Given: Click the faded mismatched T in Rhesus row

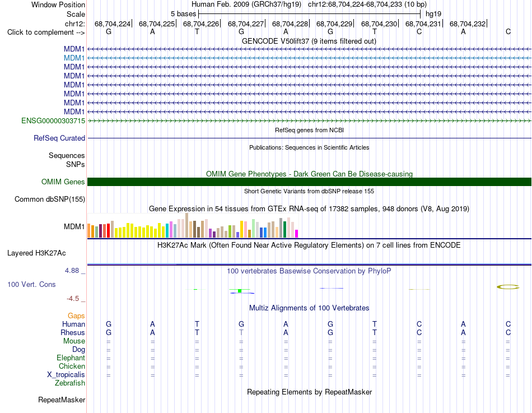Looking at the screenshot, I should [241, 332].
